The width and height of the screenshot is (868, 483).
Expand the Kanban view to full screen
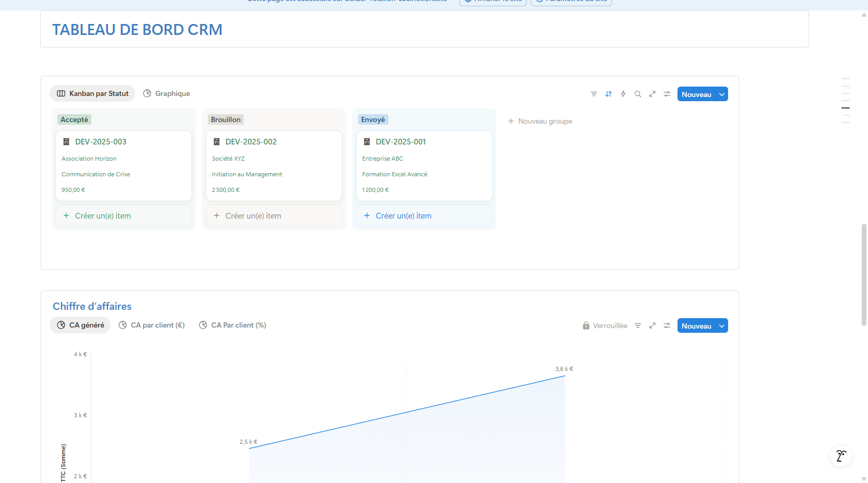(652, 94)
